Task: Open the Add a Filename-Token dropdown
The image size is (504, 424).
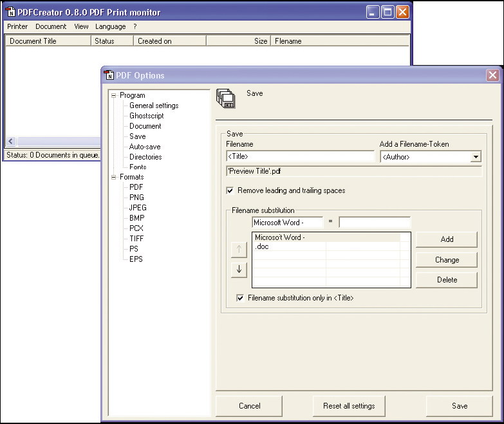Action: pyautogui.click(x=476, y=157)
